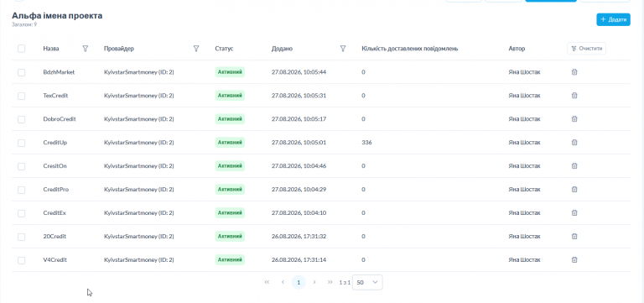Viewport: 644px width, 303px height.
Task: Click the Активний badge in BdzhMarket row
Action: click(x=230, y=72)
